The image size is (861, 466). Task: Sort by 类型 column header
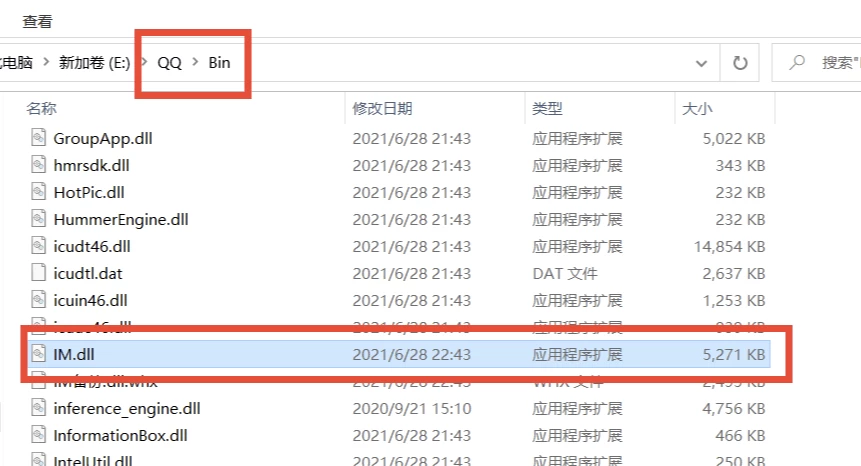click(547, 108)
